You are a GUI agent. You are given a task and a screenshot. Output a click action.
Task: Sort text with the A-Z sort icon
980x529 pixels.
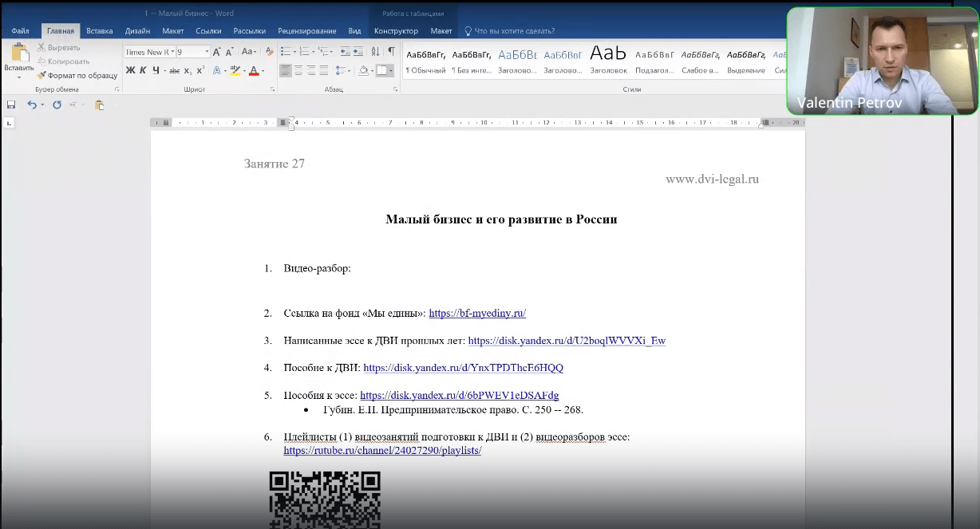click(x=376, y=52)
